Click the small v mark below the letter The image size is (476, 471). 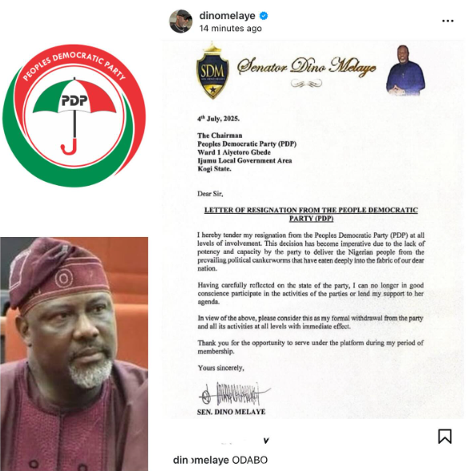click(x=266, y=441)
